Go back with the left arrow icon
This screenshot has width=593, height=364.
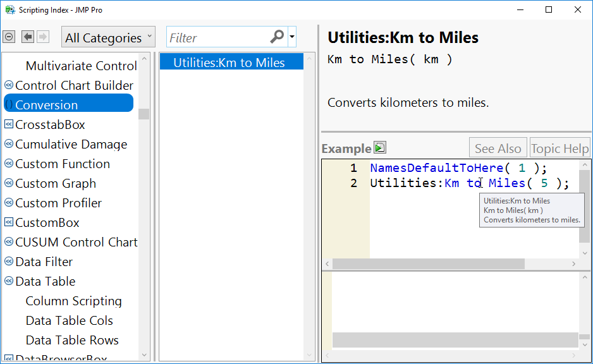[28, 37]
